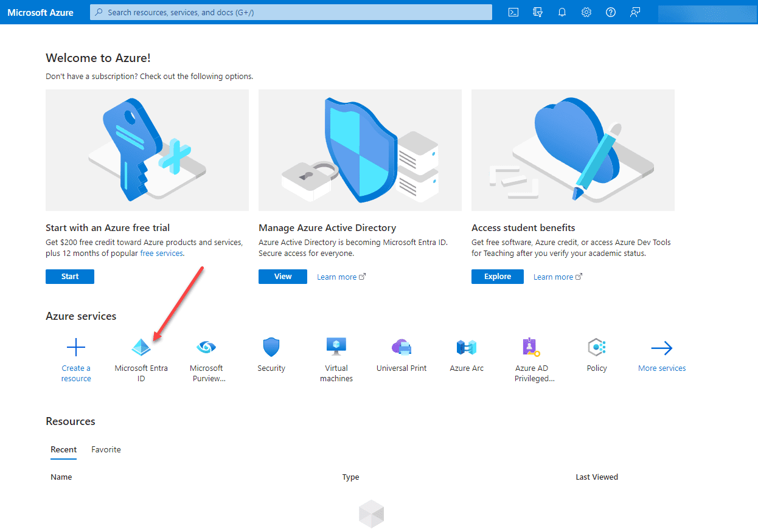Click the Microsoft Purview label
The height and width of the screenshot is (532, 758).
coord(206,373)
